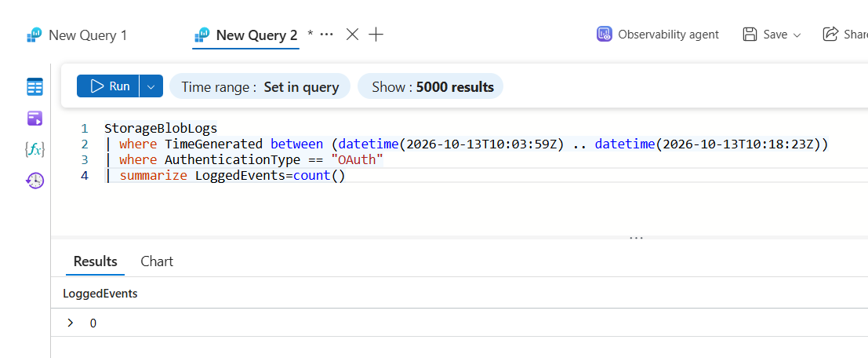The image size is (868, 358).
Task: Open the tab ellipsis more options
Action: [327, 35]
